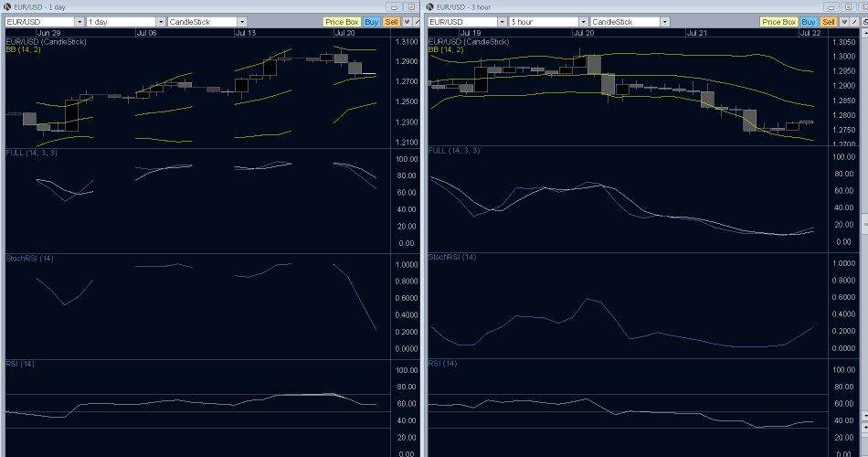Expand the 1 day timeframe dropdown arrow
This screenshot has height=457, width=868.
(x=161, y=22)
